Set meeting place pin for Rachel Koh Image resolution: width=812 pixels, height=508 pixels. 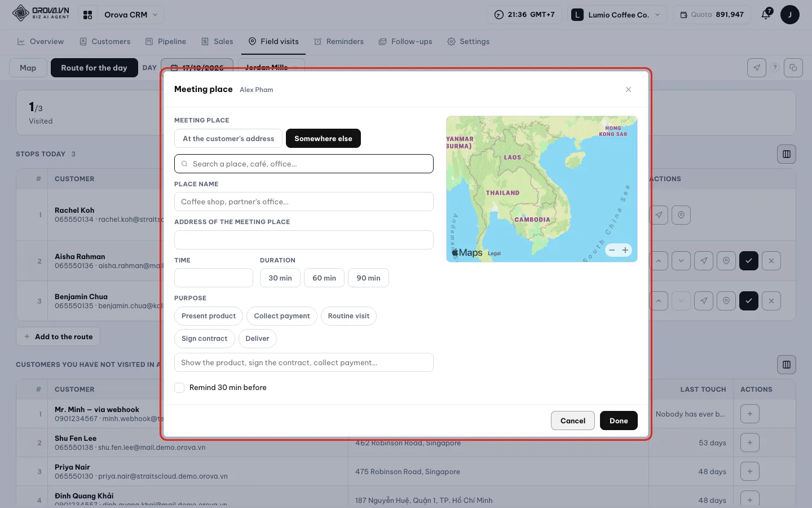(x=681, y=215)
